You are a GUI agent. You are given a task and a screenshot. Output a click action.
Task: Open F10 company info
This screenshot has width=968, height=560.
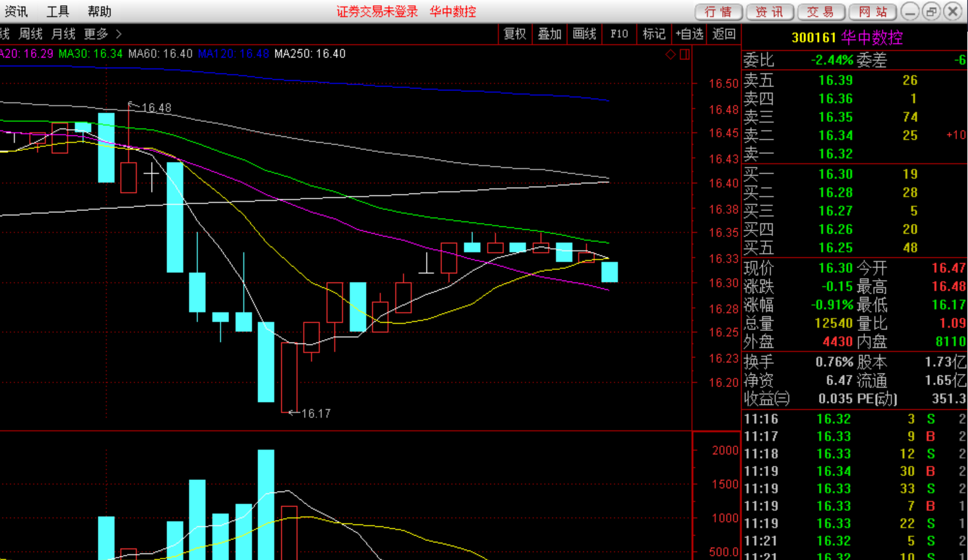tap(620, 34)
